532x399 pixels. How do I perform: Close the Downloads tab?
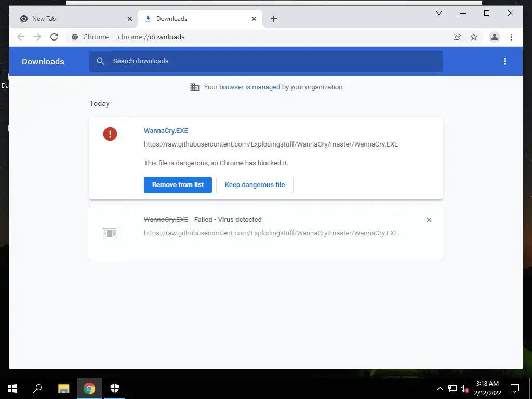click(x=254, y=19)
